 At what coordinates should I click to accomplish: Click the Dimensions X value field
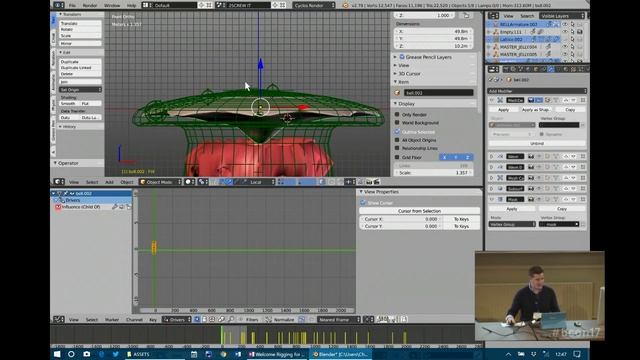tap(433, 31)
